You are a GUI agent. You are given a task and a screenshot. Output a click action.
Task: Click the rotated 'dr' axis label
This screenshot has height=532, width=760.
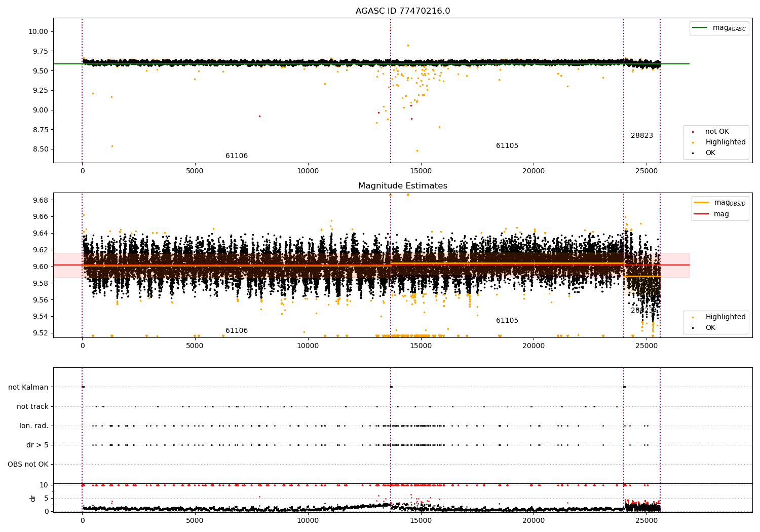click(33, 499)
